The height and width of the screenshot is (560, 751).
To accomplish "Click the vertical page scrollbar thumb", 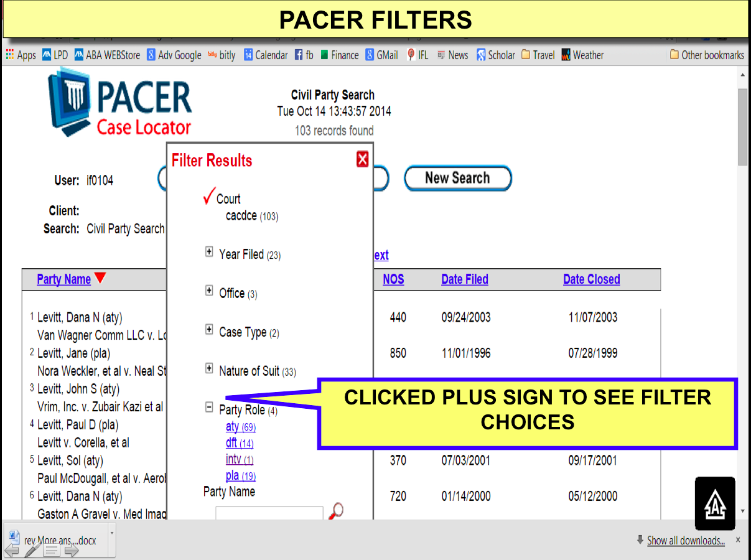I will [743, 126].
